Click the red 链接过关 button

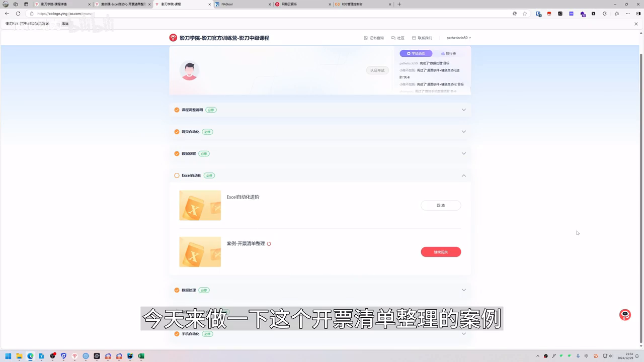(441, 251)
